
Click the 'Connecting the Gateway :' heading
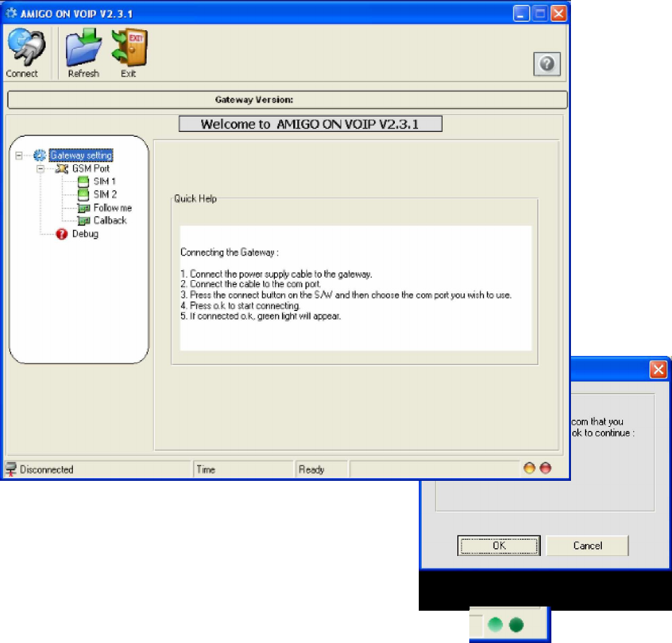pyautogui.click(x=229, y=252)
